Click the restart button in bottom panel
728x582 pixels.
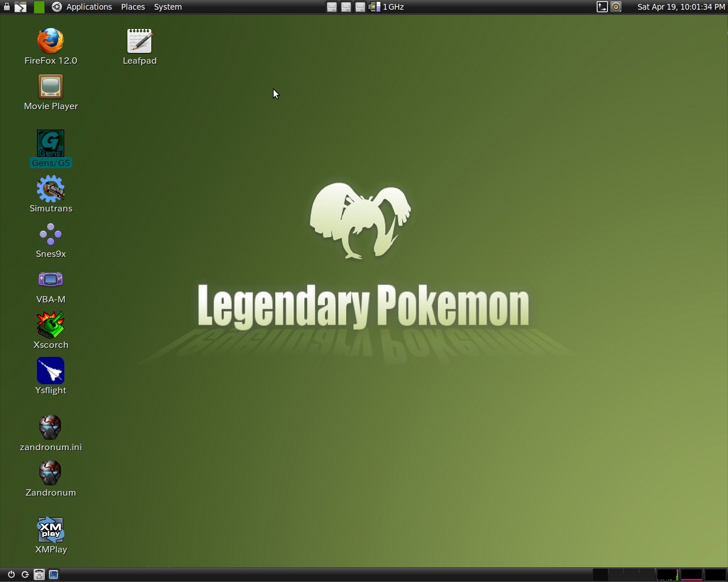pos(25,575)
